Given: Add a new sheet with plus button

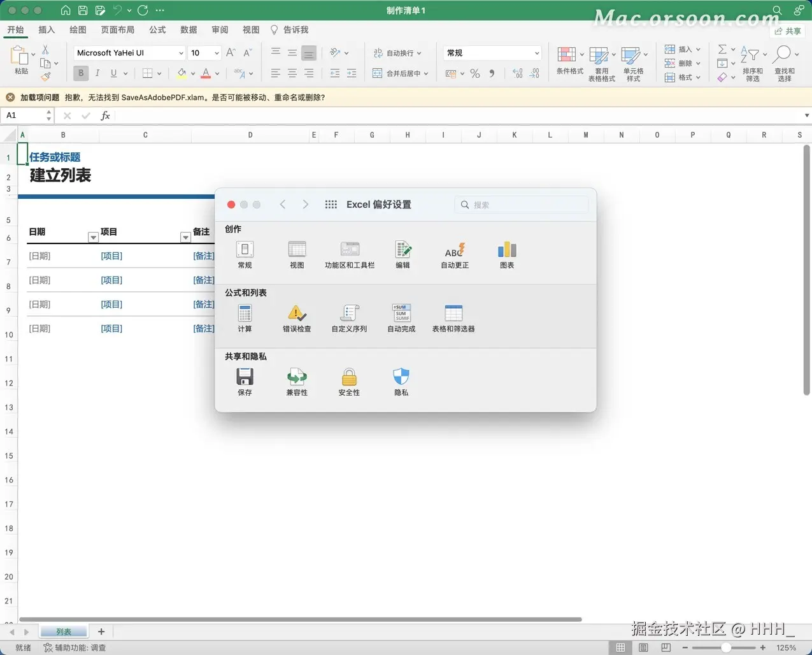Looking at the screenshot, I should (101, 631).
